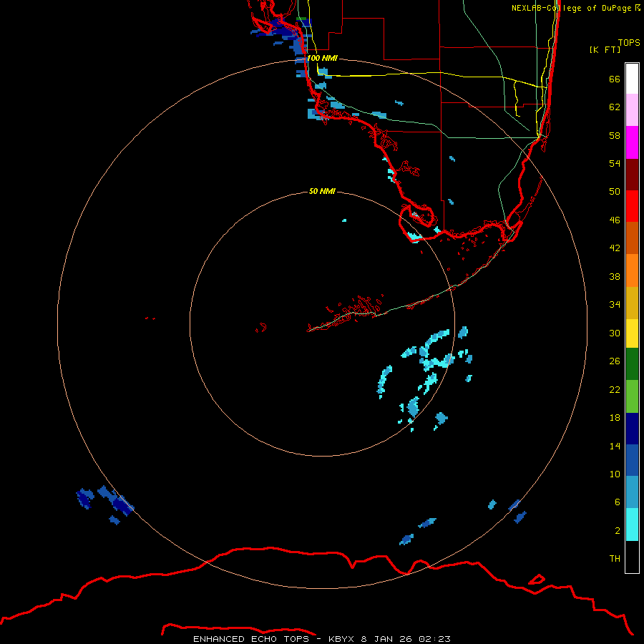
Task: Click the '[K FT]' units label
Action: [x=605, y=49]
